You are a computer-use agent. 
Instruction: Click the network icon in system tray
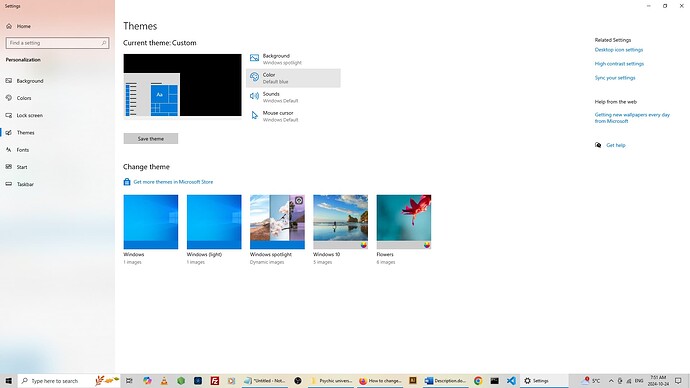coord(629,381)
